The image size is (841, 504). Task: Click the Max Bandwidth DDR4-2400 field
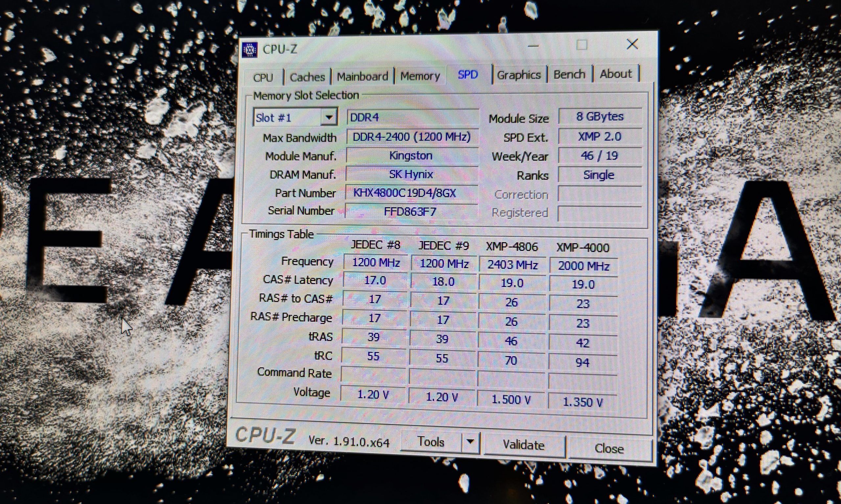click(411, 137)
